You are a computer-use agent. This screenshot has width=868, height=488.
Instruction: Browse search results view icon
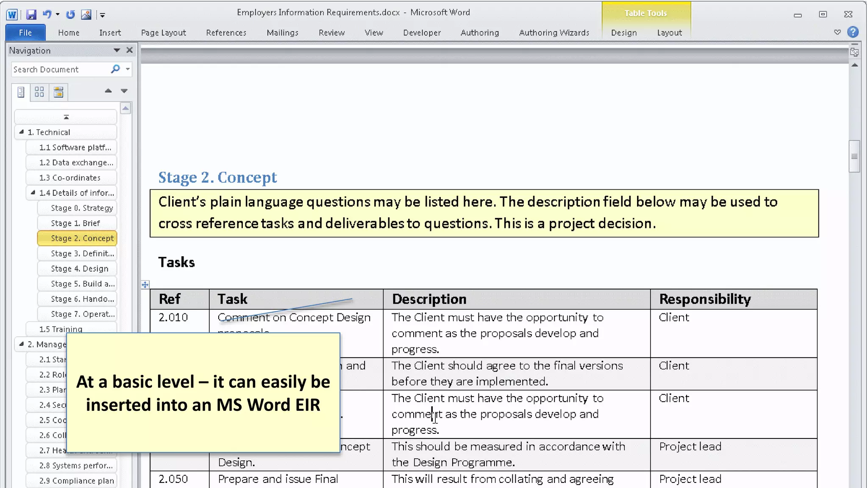click(x=58, y=92)
